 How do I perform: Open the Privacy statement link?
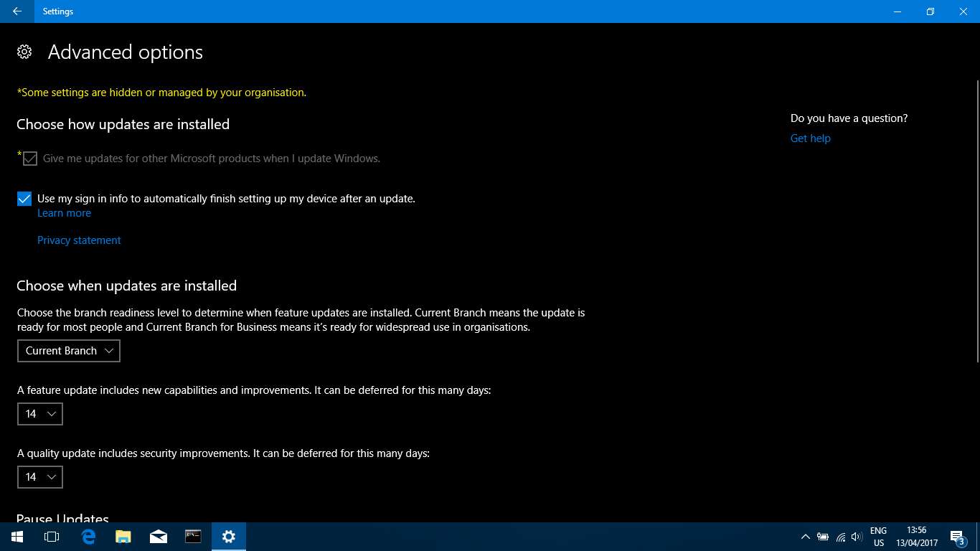(79, 240)
